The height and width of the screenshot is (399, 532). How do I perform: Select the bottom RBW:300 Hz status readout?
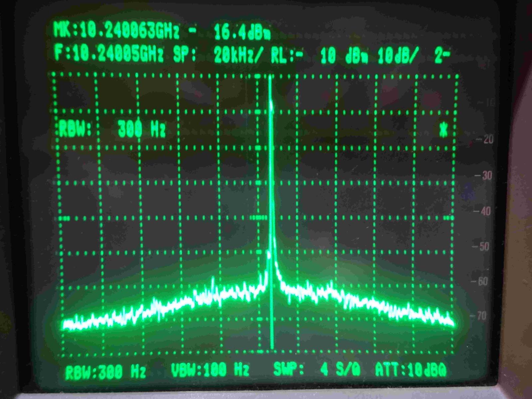coord(105,372)
